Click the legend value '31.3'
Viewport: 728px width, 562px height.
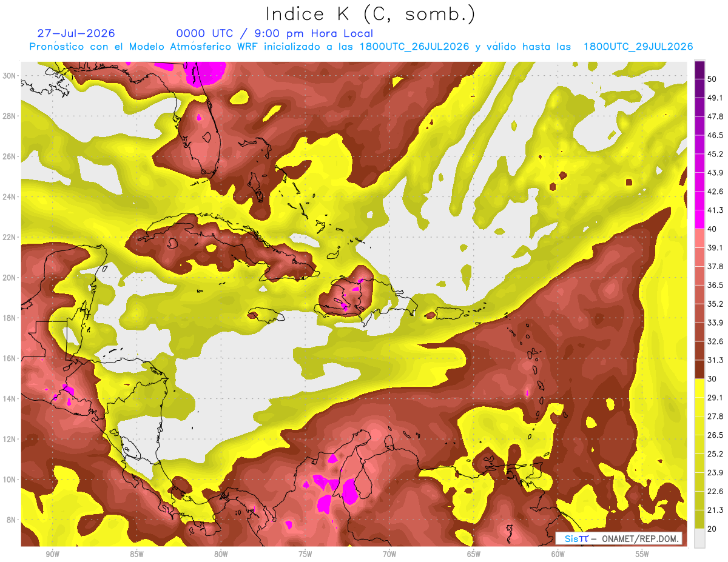(x=715, y=360)
